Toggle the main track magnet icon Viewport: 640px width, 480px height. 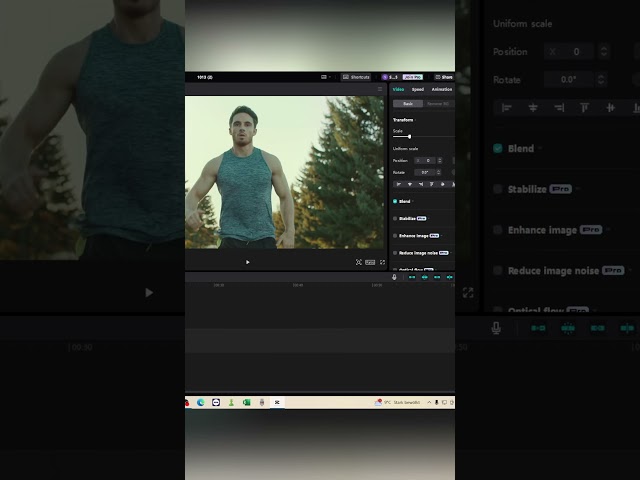point(412,277)
